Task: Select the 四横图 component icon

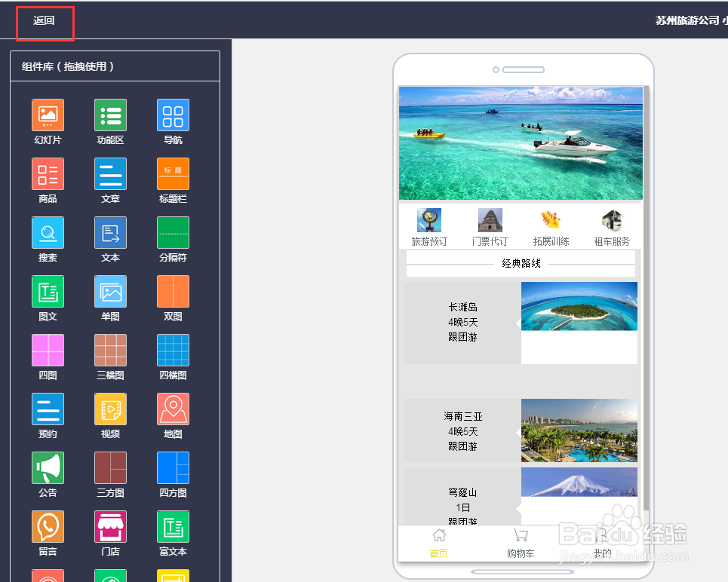Action: 174,351
